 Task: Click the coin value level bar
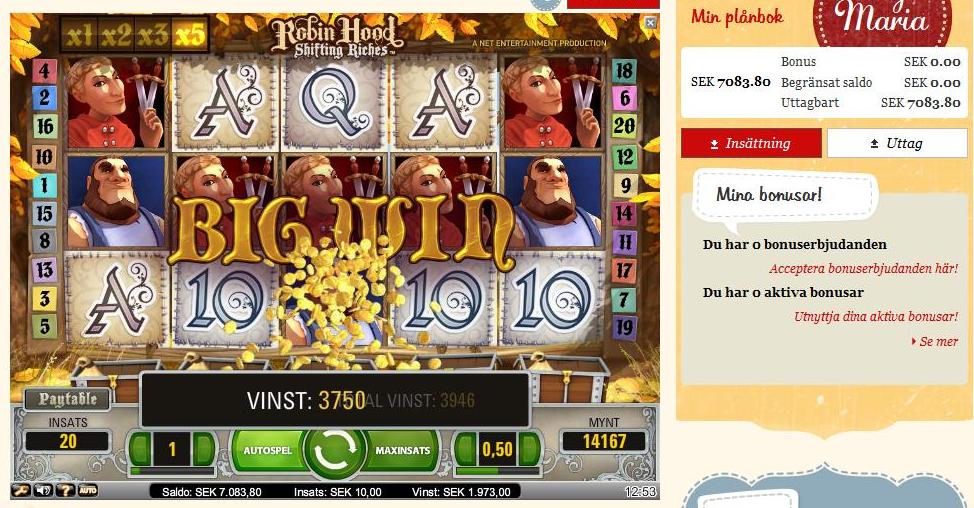pos(498,471)
